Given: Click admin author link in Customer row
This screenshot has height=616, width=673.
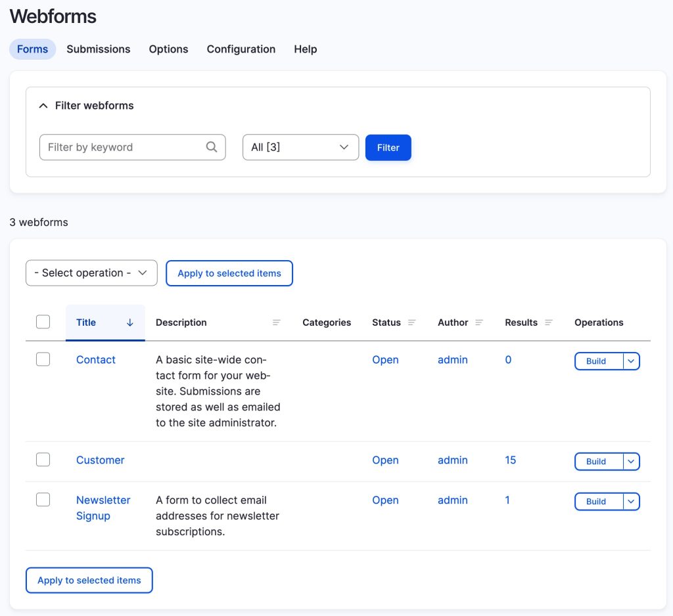Looking at the screenshot, I should (452, 460).
